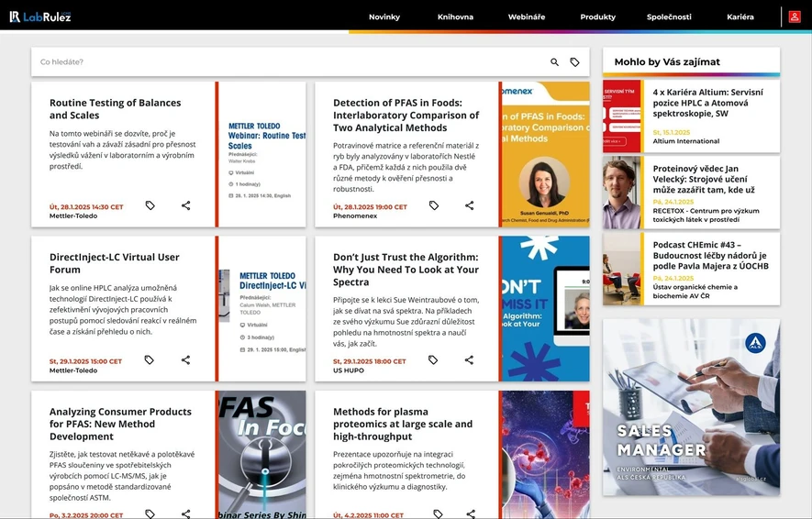This screenshot has width=812, height=519.
Task: Click Jan Velecký's portrait thumbnail
Action: 621,193
